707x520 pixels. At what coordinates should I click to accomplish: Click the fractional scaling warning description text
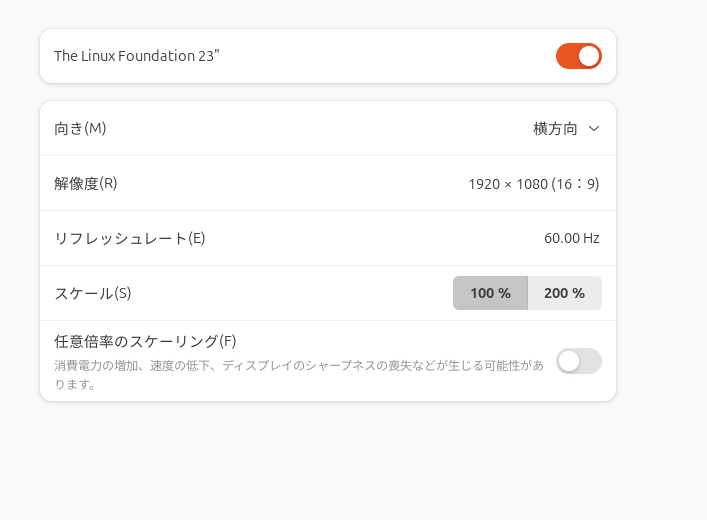tap(299, 374)
